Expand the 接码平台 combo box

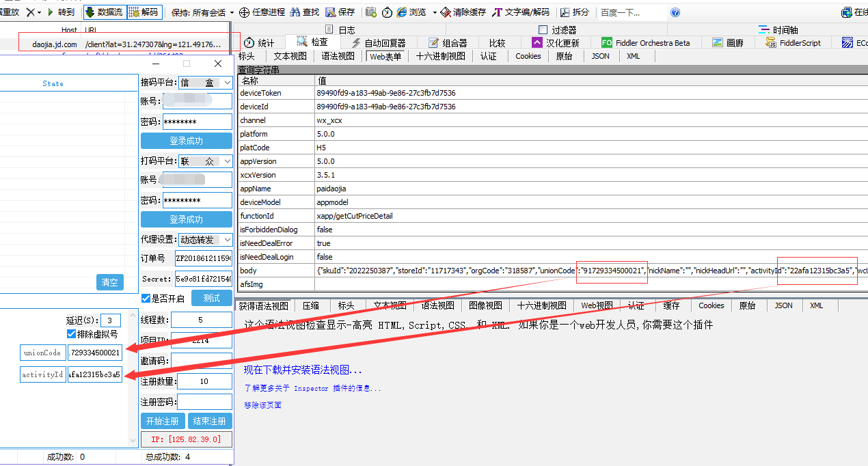[227, 83]
